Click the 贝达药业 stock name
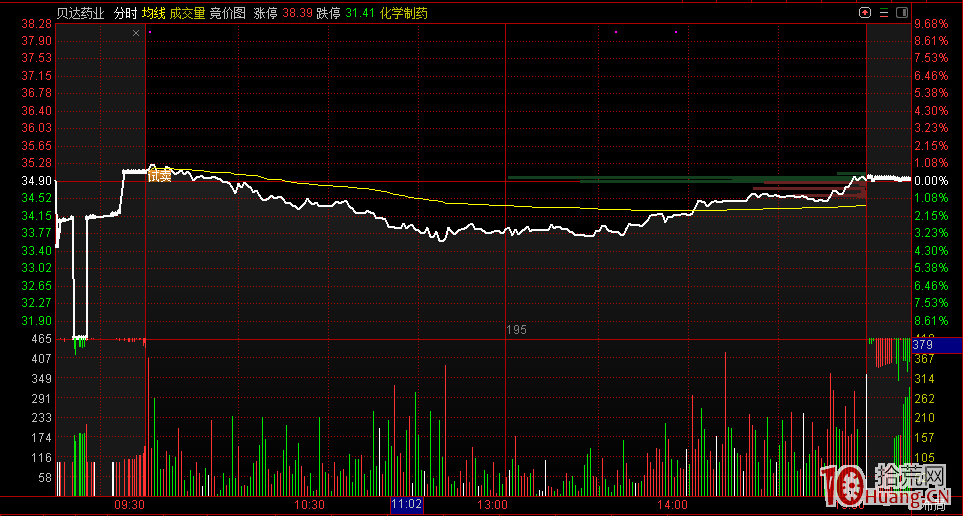Screen dimensions: 963x516 (x=81, y=13)
